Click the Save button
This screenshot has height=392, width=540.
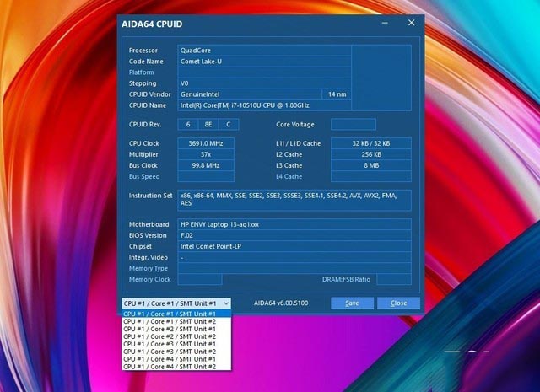352,303
